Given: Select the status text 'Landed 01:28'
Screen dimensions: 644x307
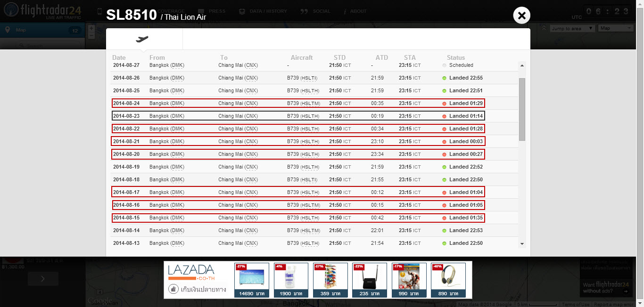Looking at the screenshot, I should pos(466,129).
